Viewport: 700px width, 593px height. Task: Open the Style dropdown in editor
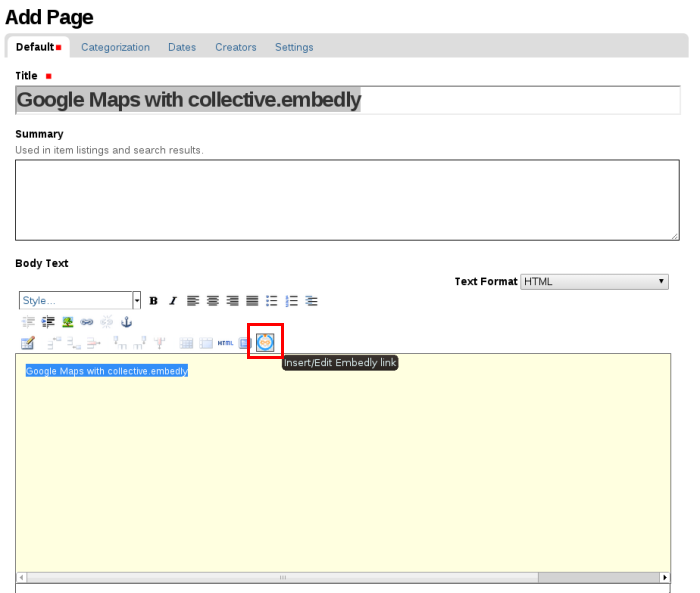[x=80, y=300]
